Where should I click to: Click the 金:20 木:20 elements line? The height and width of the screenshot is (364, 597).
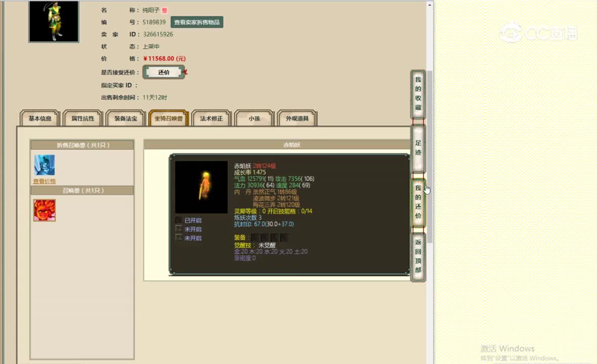[x=271, y=252]
